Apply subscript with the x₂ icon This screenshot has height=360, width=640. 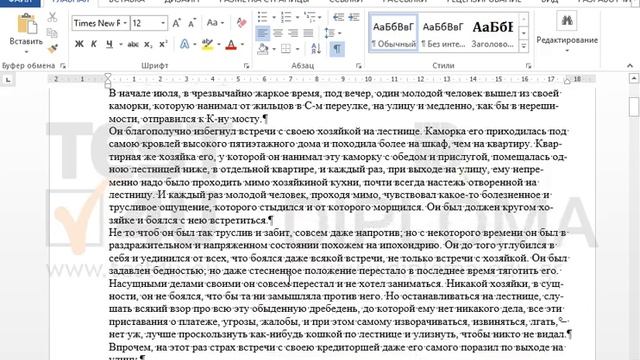click(x=148, y=44)
